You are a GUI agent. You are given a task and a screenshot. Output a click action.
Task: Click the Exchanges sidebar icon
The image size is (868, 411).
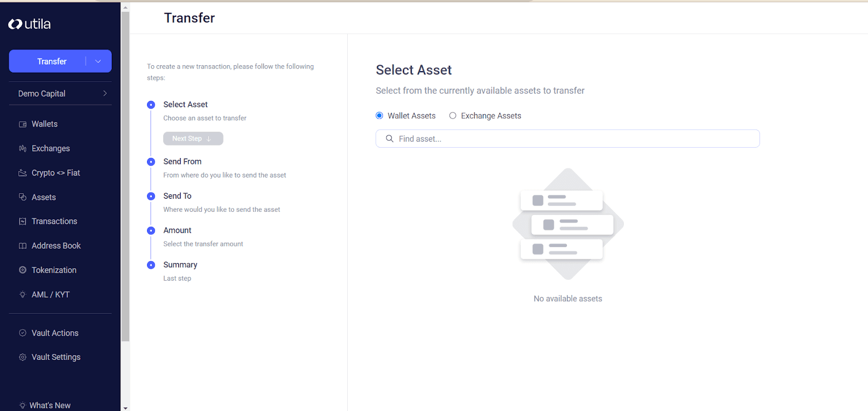point(23,148)
